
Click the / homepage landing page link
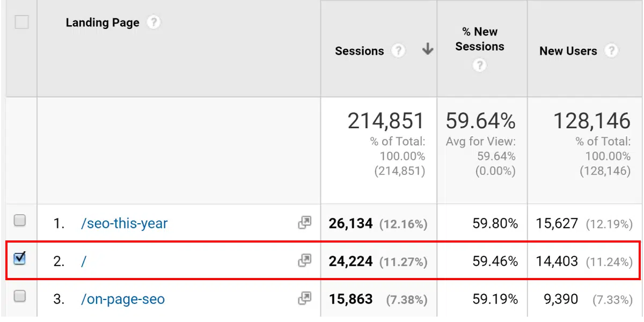[84, 261]
